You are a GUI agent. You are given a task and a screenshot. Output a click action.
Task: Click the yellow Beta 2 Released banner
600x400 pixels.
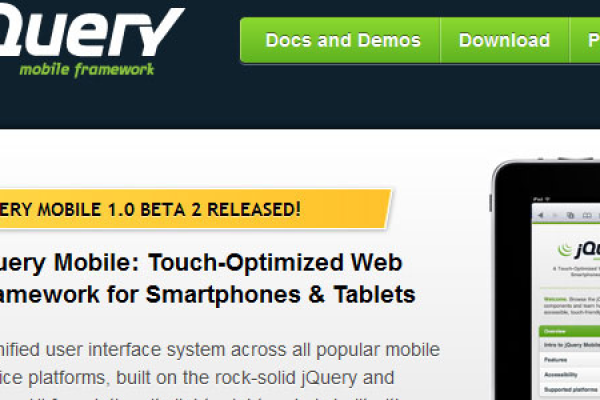[193, 209]
